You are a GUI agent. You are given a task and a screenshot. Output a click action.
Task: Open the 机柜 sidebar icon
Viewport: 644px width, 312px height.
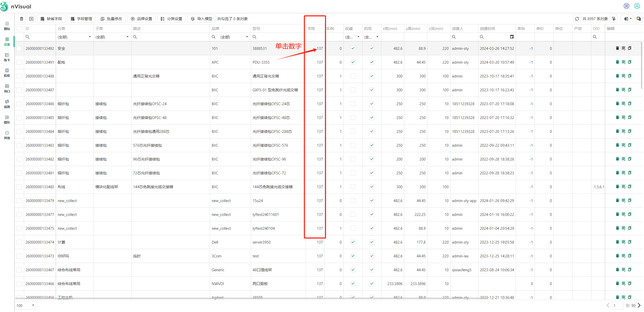point(7,73)
